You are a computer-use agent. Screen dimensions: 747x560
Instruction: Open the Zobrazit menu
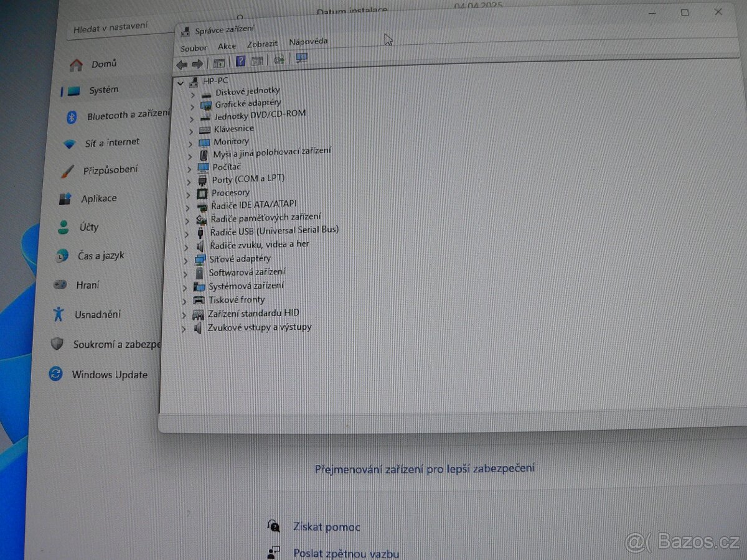click(x=262, y=44)
